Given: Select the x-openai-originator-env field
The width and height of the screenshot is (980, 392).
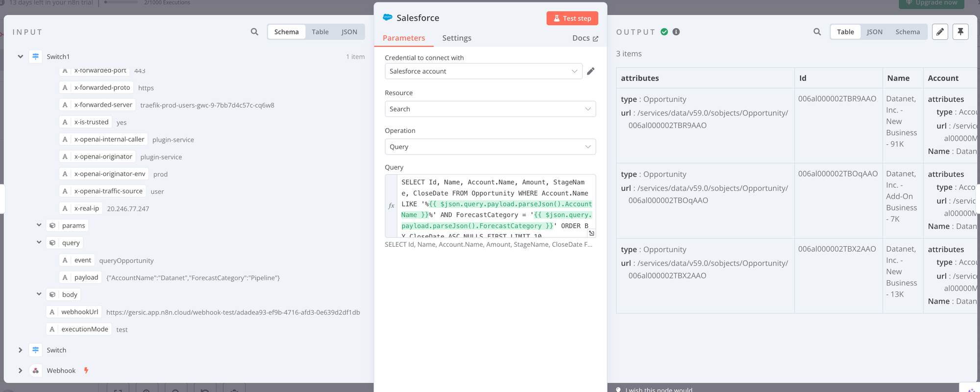Looking at the screenshot, I should point(104,174).
